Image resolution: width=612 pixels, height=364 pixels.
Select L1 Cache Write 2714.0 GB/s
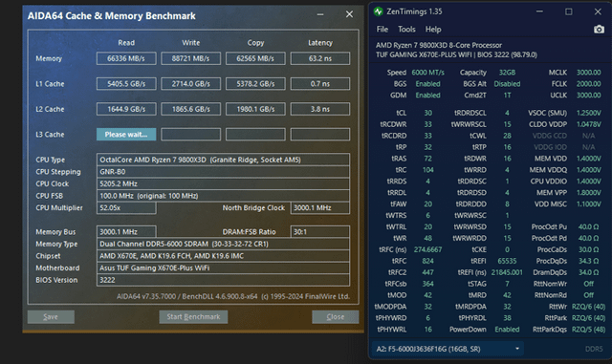191,83
